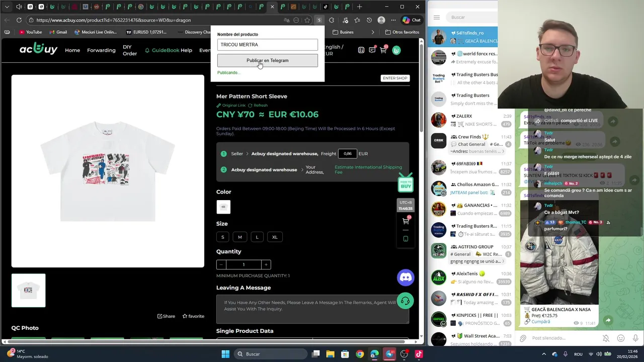This screenshot has width=644, height=362.
Task: Reload the acbuy page with refresh icon
Action: (19, 20)
